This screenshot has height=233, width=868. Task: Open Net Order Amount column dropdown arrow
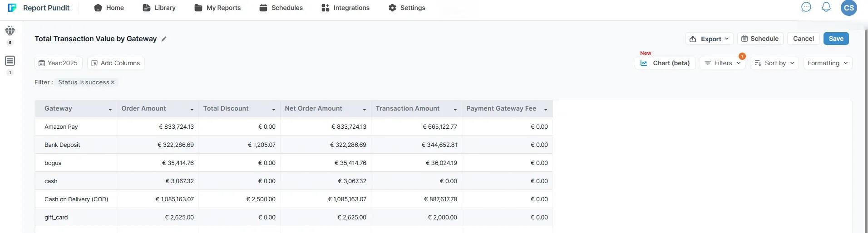point(365,110)
